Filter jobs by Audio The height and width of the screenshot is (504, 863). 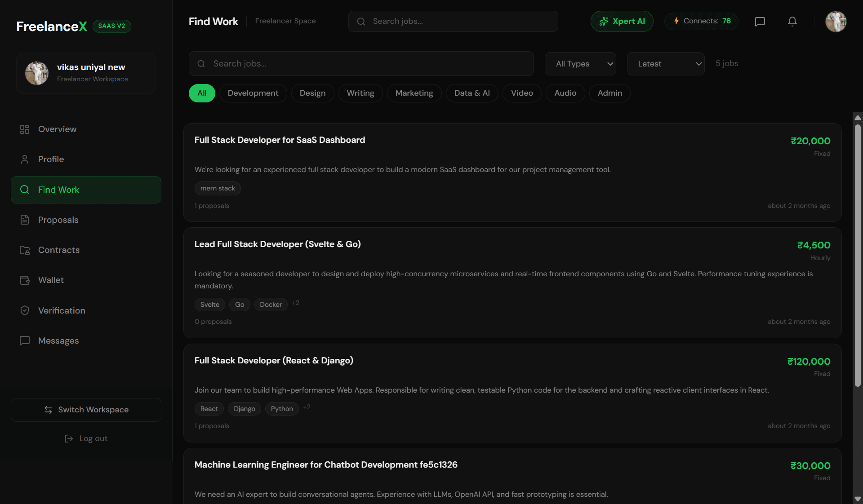coord(565,93)
